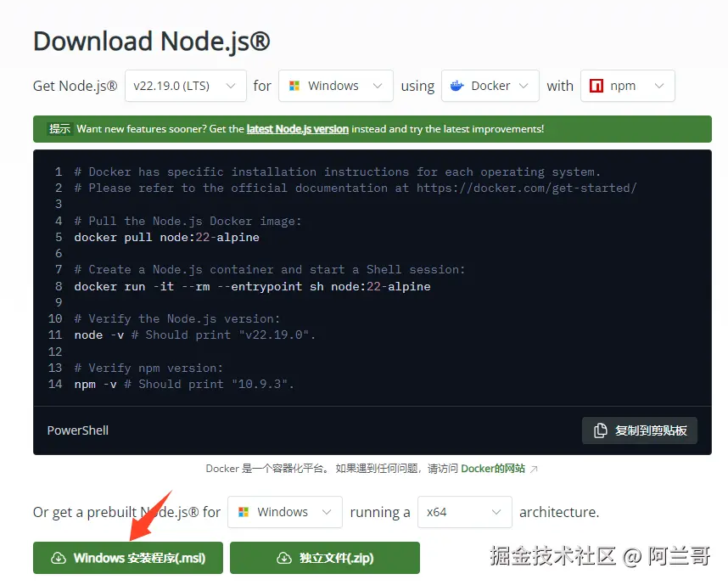This screenshot has height=585, width=728.
Task: Click the Docker whale icon
Action: point(456,86)
